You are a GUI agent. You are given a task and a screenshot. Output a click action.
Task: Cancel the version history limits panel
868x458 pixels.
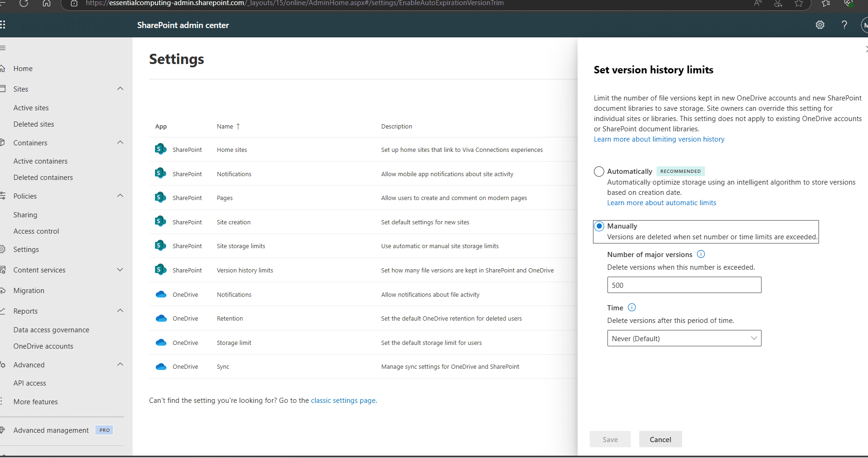tap(660, 439)
